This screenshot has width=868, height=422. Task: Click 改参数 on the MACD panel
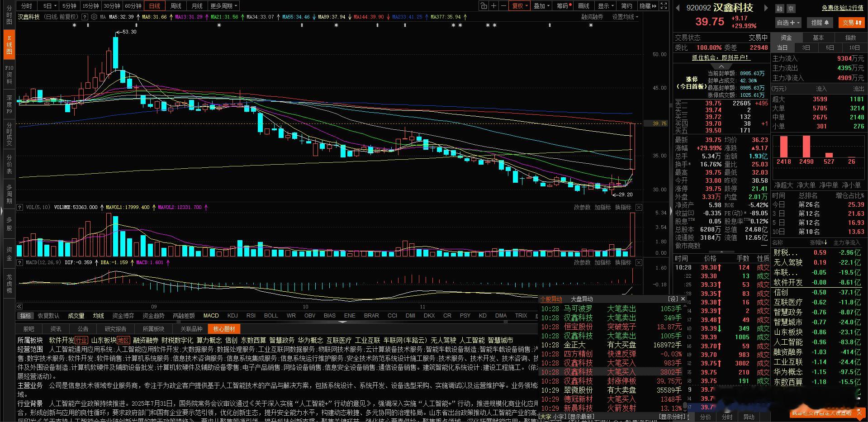pyautogui.click(x=583, y=262)
